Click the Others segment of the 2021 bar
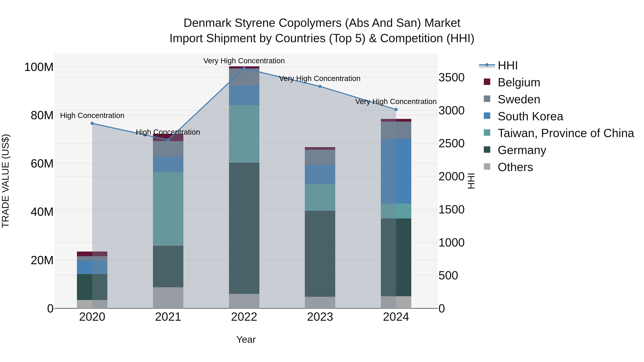Screen dimensions: 644x362 coord(168,298)
